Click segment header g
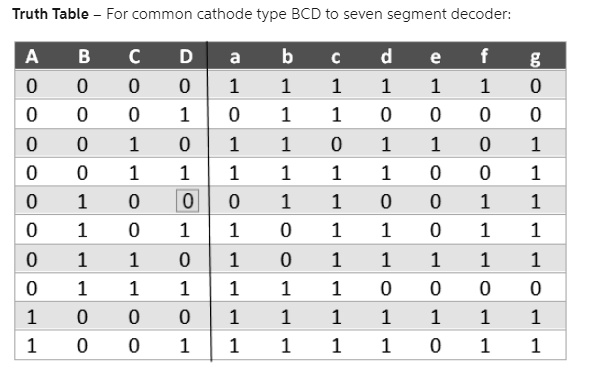This screenshot has height=375, width=590. 535,58
